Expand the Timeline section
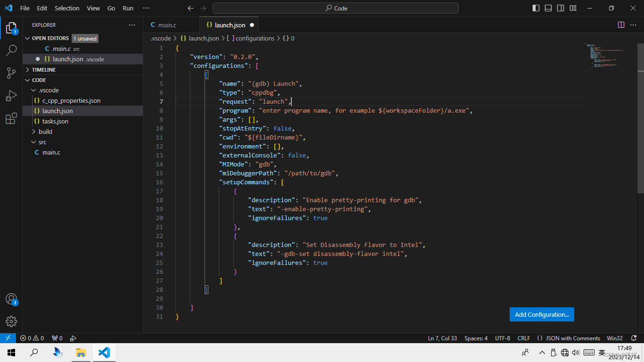 point(43,69)
